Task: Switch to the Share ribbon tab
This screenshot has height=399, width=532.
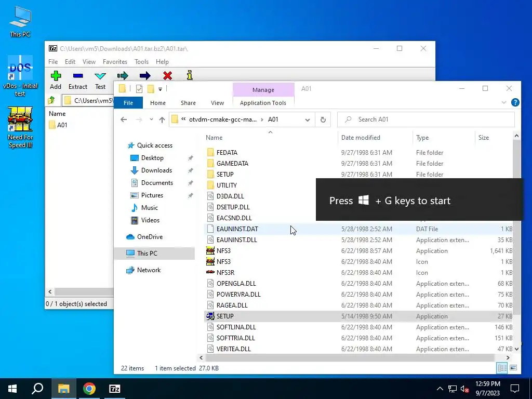Action: (188, 103)
